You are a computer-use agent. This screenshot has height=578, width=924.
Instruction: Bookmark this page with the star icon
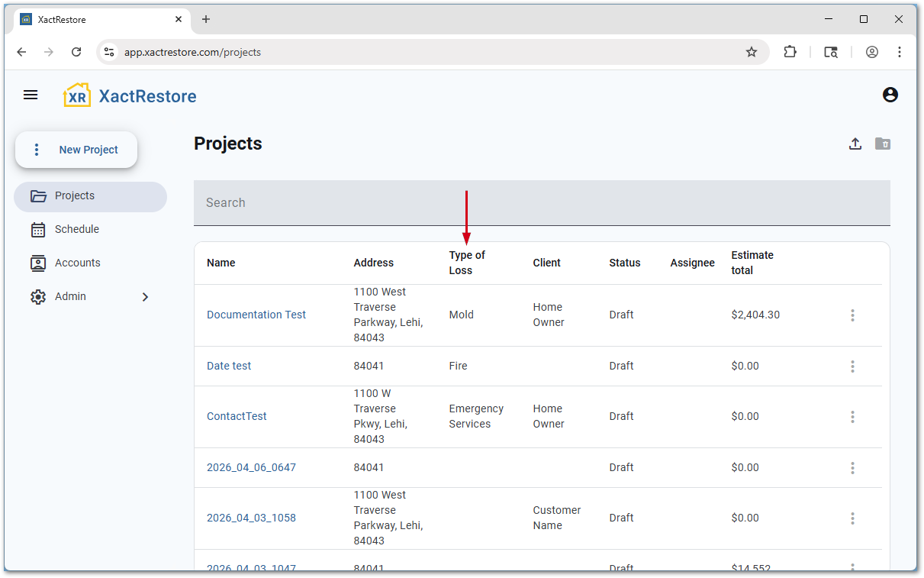(x=752, y=52)
